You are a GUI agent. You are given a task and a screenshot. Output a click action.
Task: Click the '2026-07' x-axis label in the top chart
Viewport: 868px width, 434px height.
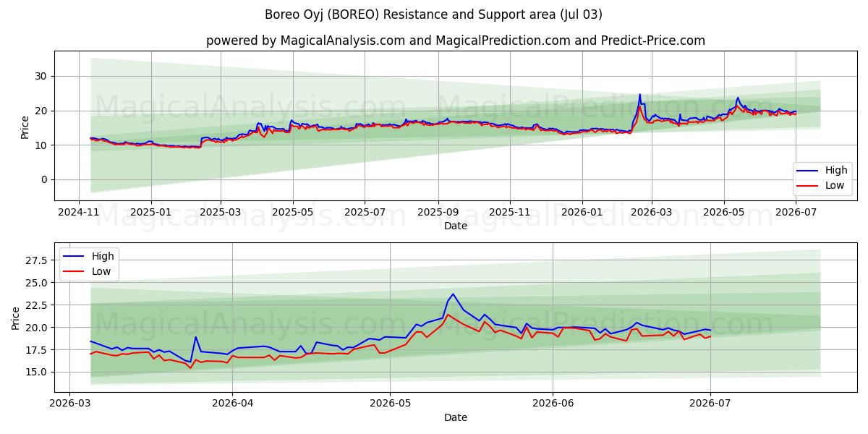coord(796,213)
